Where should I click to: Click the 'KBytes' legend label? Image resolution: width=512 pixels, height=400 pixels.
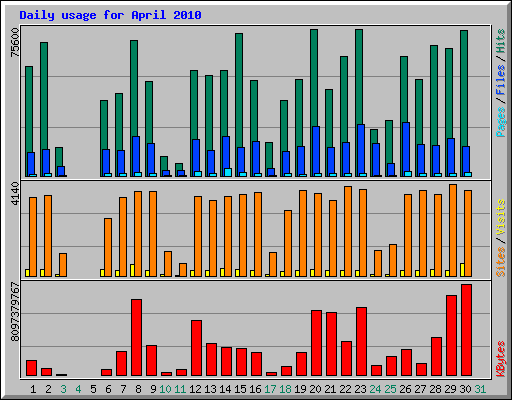click(x=501, y=359)
